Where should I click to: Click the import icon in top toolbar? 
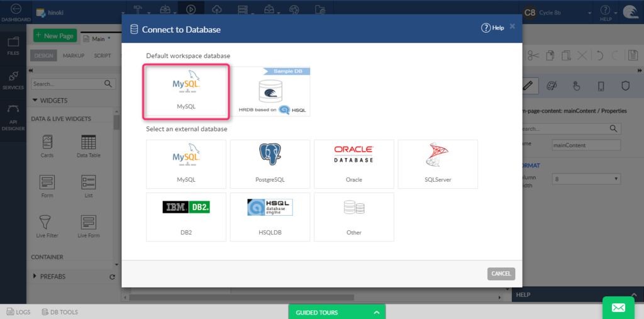(165, 9)
